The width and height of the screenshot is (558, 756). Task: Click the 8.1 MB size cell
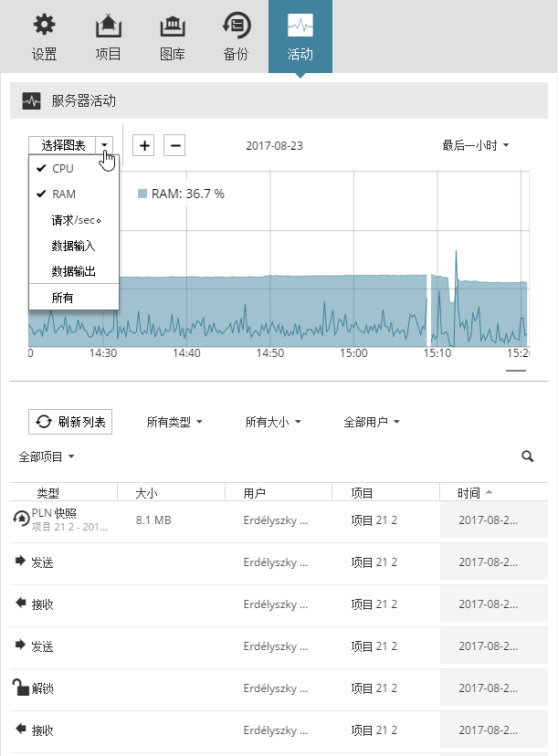pyautogui.click(x=153, y=520)
